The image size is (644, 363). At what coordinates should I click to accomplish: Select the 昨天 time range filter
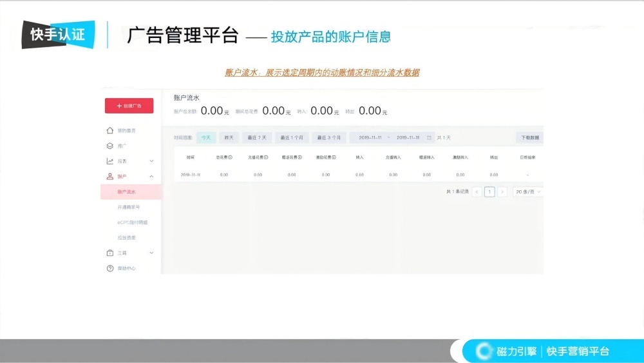click(229, 138)
